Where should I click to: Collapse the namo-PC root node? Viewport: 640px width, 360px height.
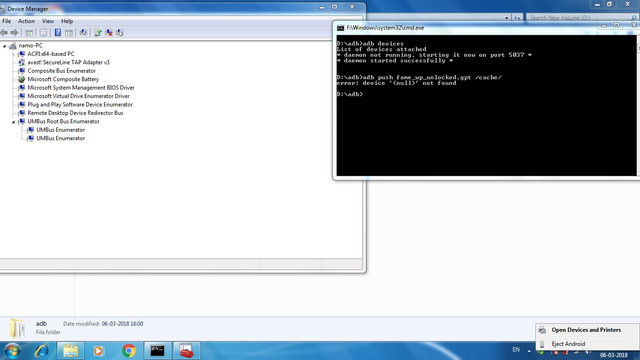4,46
